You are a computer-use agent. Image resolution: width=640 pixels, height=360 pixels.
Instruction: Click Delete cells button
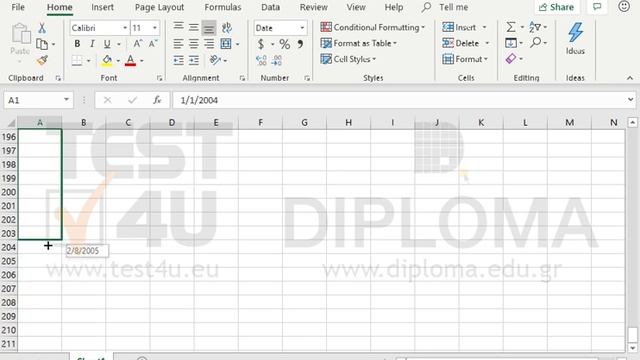click(x=461, y=43)
